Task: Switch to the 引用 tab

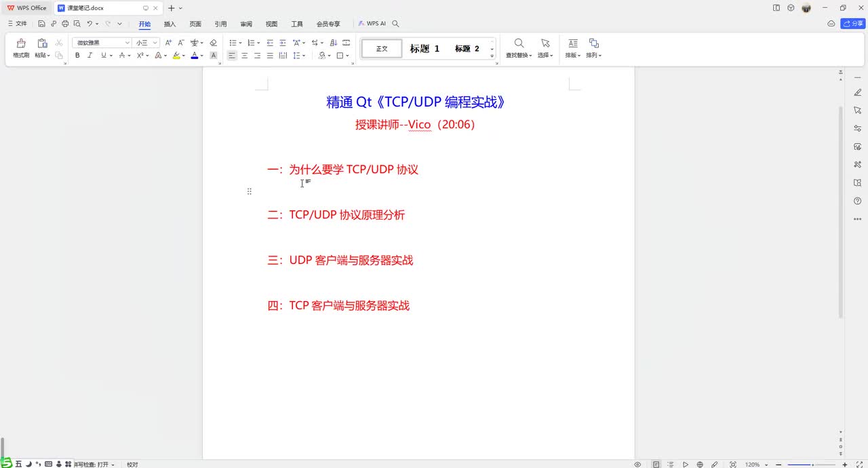Action: (220, 24)
